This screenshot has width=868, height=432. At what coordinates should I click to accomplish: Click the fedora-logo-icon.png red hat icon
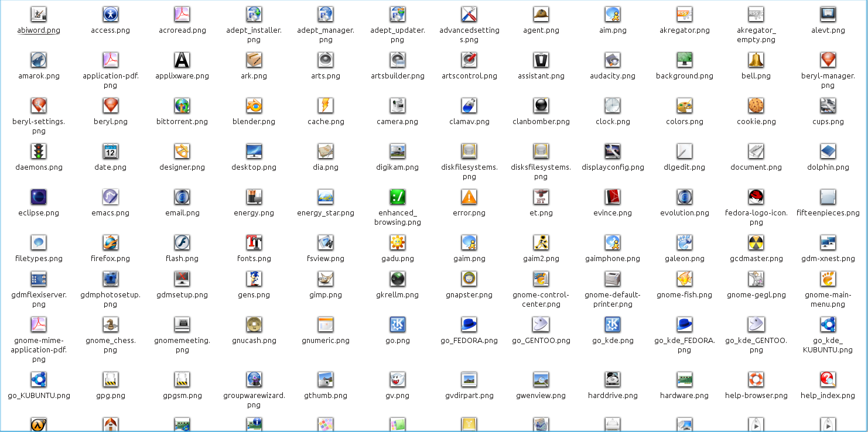pyautogui.click(x=756, y=197)
